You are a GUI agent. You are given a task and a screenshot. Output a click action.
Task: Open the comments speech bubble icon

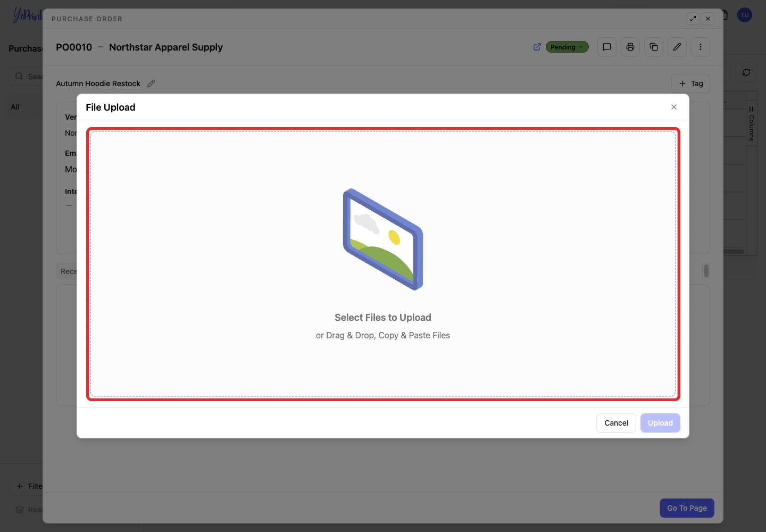[x=607, y=47]
